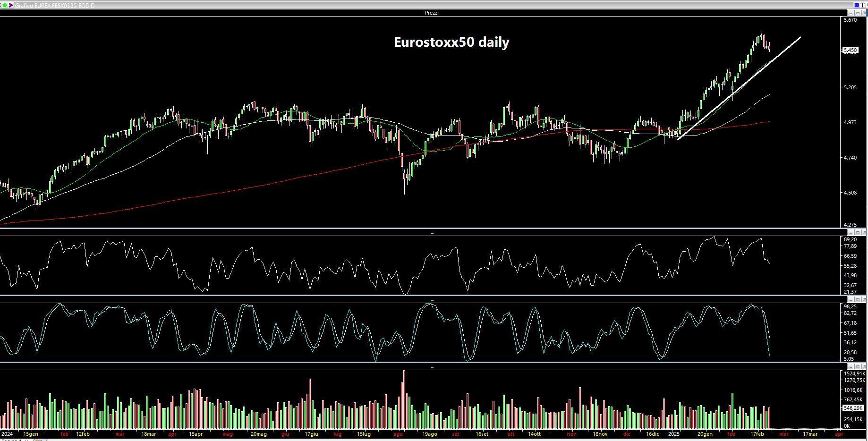
Task: Click the 546,29K current volume tag
Action: (853, 408)
